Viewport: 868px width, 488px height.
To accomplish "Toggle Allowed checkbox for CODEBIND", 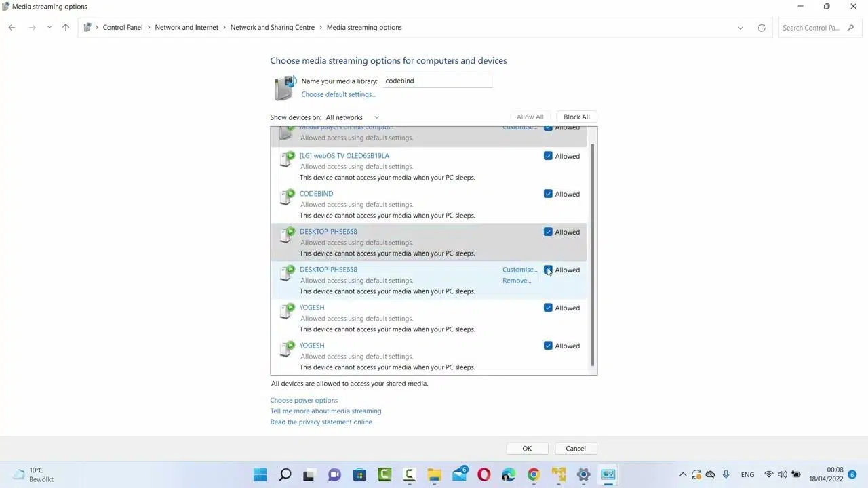I will pyautogui.click(x=548, y=194).
